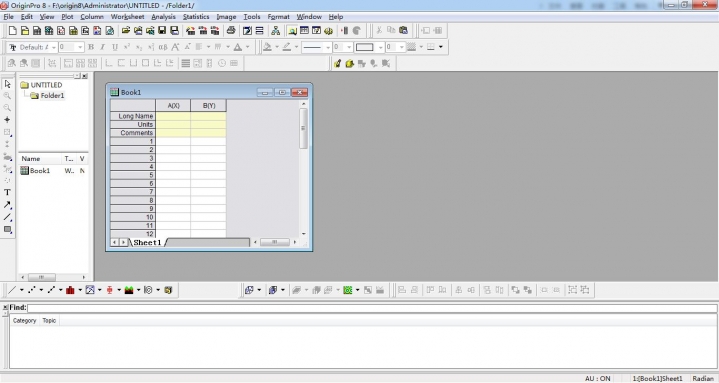The height and width of the screenshot is (383, 719).
Task: Open the line plot type dropdown arrow
Action: [x=22, y=290]
